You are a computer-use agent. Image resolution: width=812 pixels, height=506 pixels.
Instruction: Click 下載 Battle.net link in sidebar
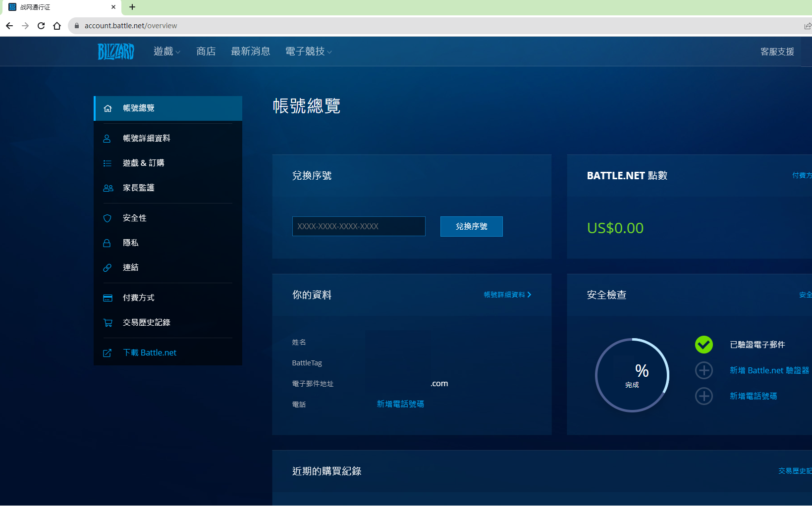coord(149,353)
